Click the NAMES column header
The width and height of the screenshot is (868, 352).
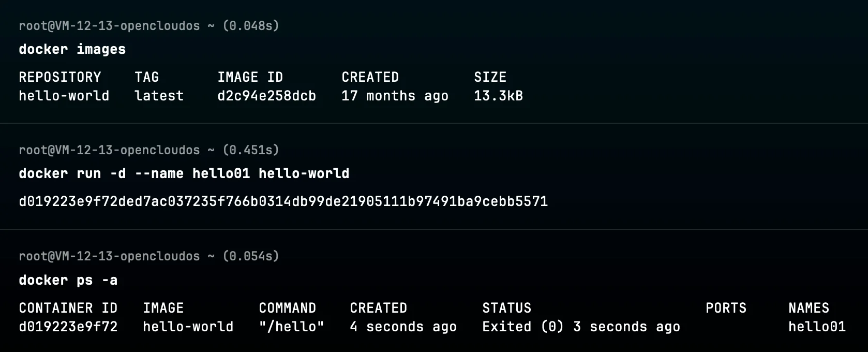tap(809, 308)
